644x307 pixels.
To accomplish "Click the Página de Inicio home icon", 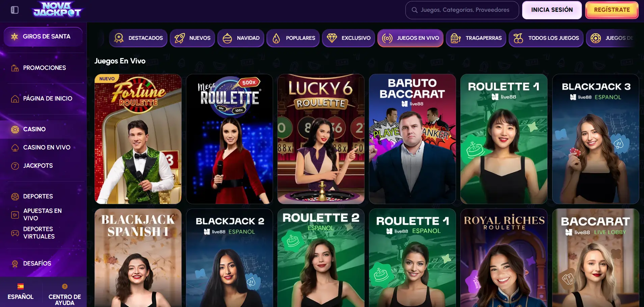I will coord(15,99).
